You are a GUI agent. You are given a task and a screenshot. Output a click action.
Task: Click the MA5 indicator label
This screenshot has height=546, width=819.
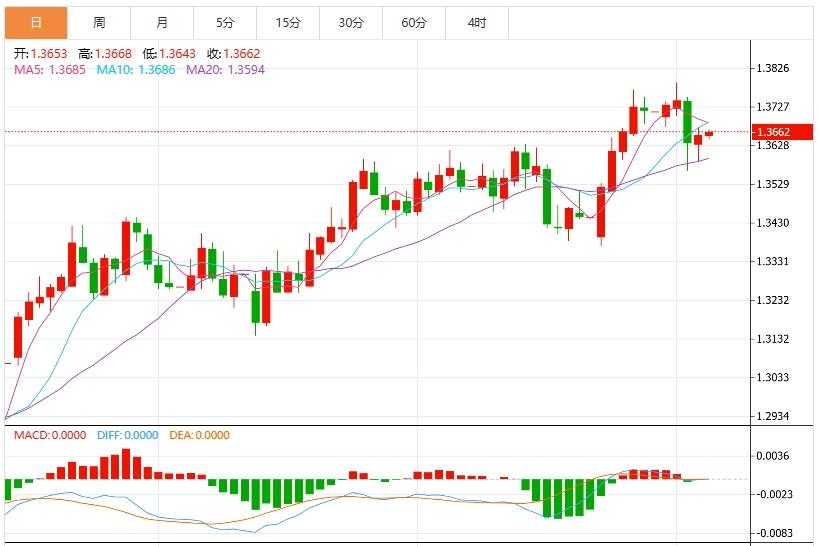49,70
